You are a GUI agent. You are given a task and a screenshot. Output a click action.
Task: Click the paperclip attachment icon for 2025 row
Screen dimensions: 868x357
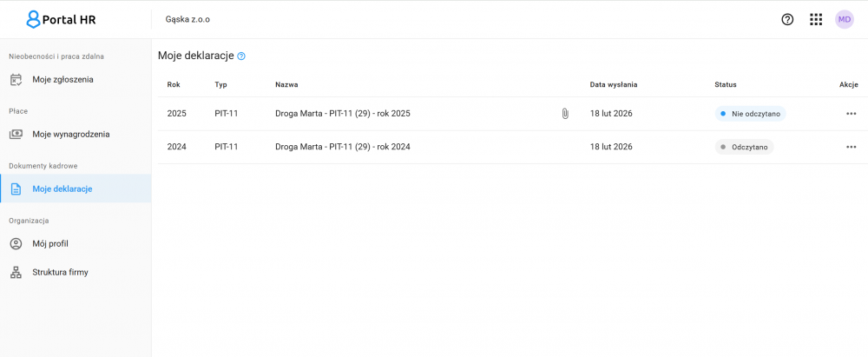click(565, 114)
